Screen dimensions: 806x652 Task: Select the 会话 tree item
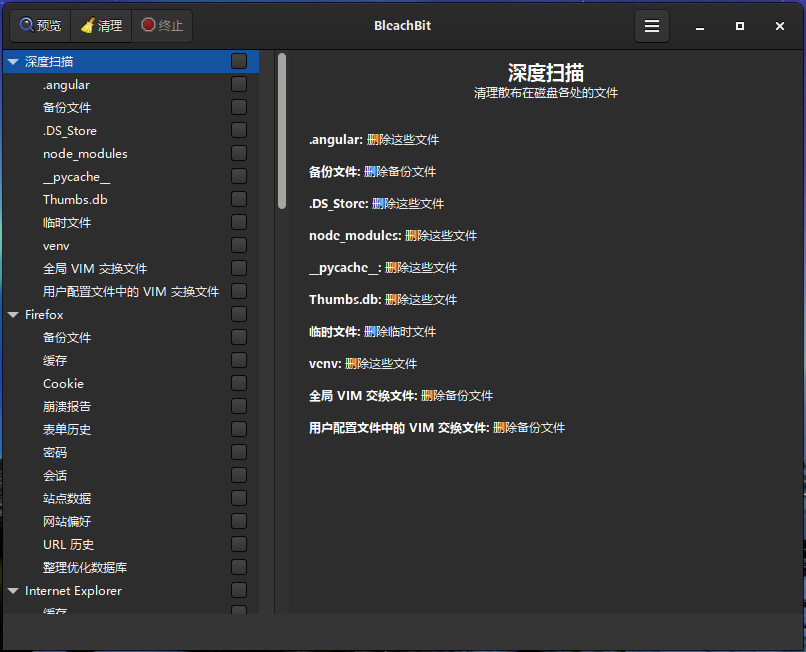(55, 476)
